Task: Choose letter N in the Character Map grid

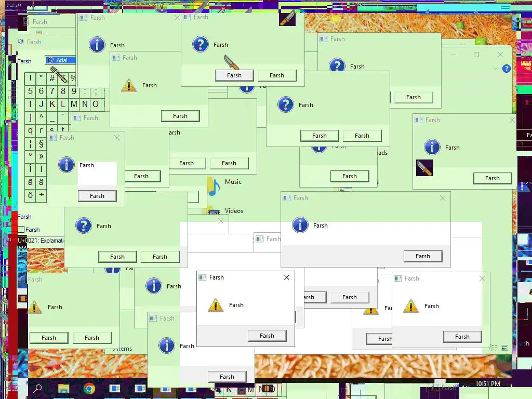Action: (85, 104)
